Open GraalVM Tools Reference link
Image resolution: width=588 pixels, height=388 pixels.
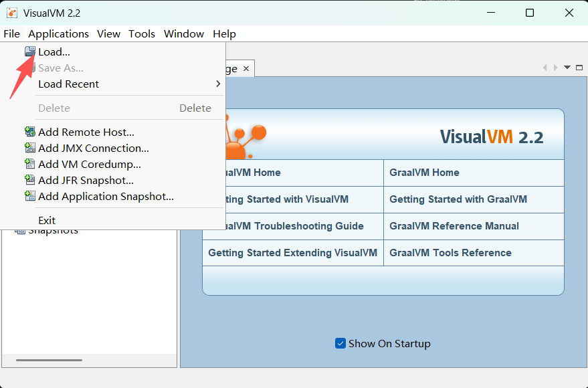[x=450, y=253]
